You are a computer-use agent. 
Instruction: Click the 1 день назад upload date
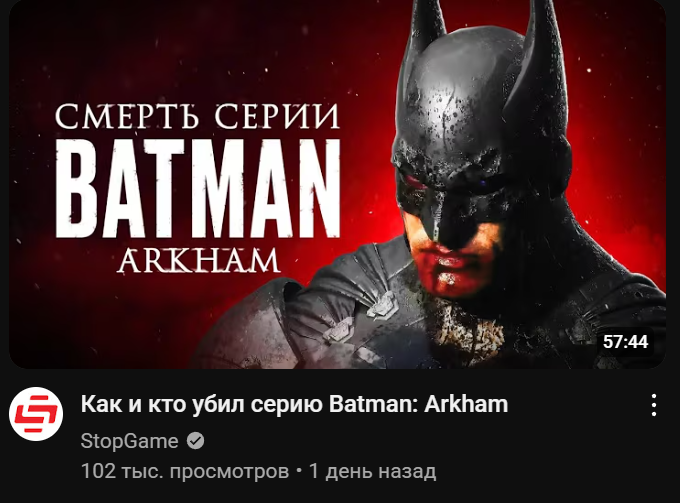click(x=372, y=471)
